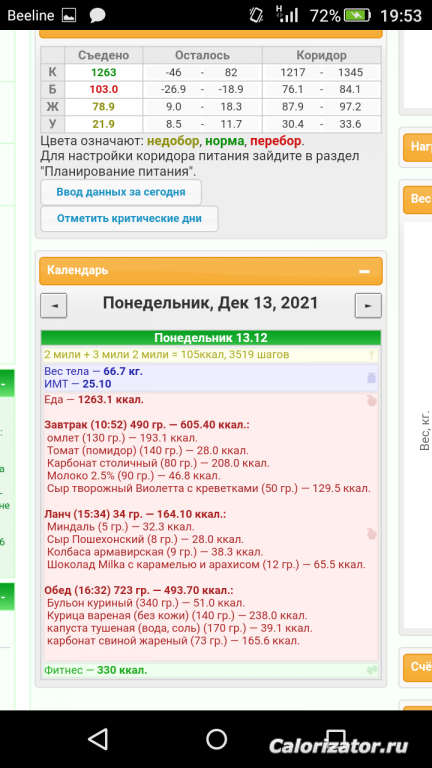Click the ИМТ — 25.10 line
The image size is (432, 768).
78,384
